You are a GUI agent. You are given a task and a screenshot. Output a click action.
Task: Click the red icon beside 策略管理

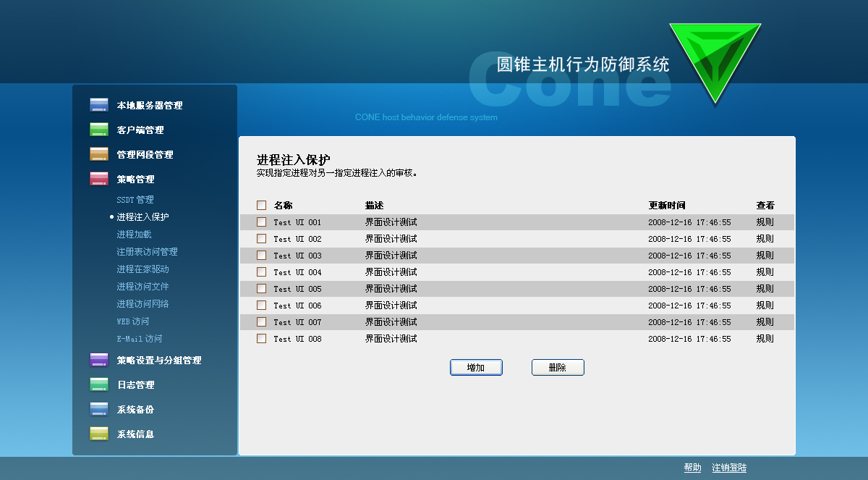pos(99,179)
